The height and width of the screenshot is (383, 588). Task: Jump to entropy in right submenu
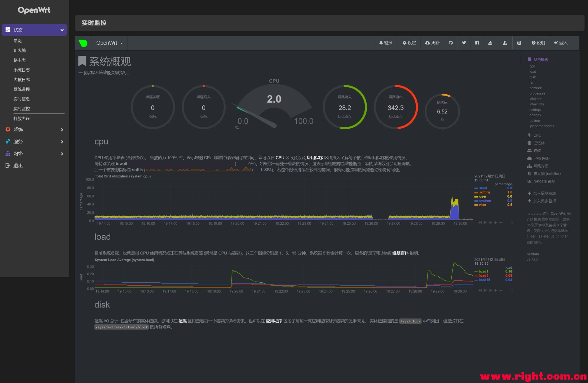[535, 115]
